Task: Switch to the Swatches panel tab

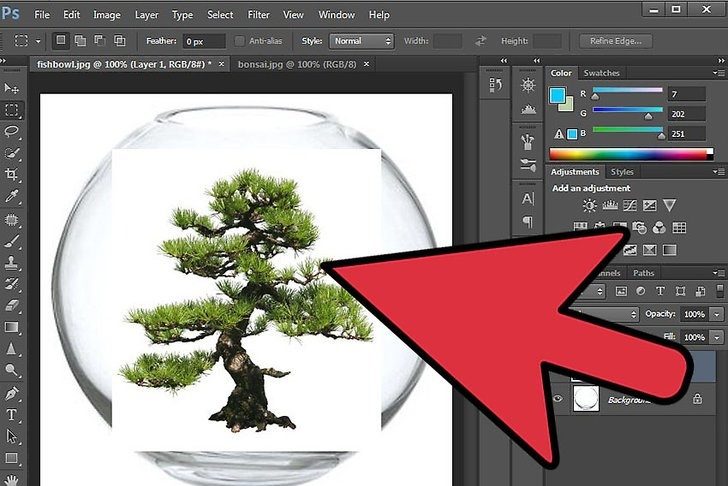Action: click(601, 73)
